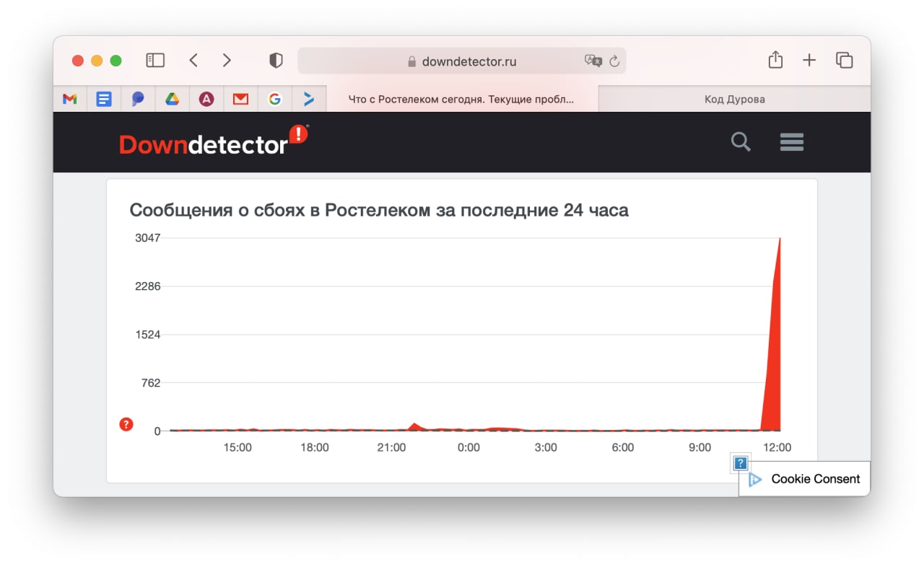Click the 6:00 x-axis label

coord(623,447)
